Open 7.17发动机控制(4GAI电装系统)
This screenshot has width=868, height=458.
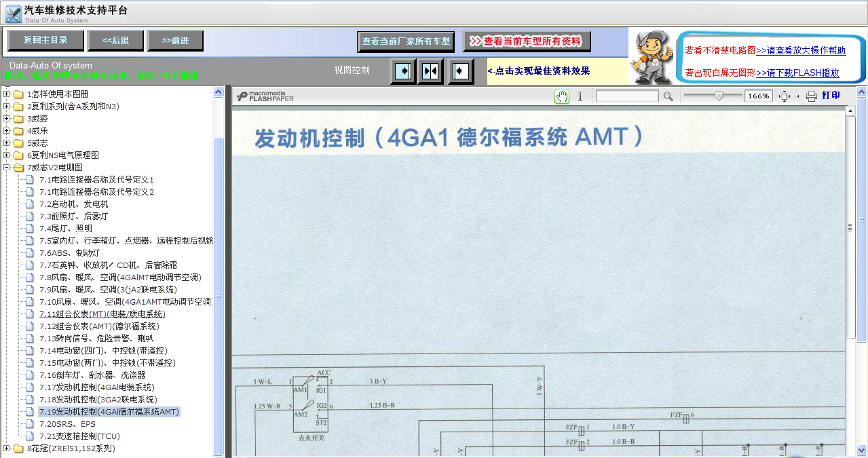(x=96, y=387)
